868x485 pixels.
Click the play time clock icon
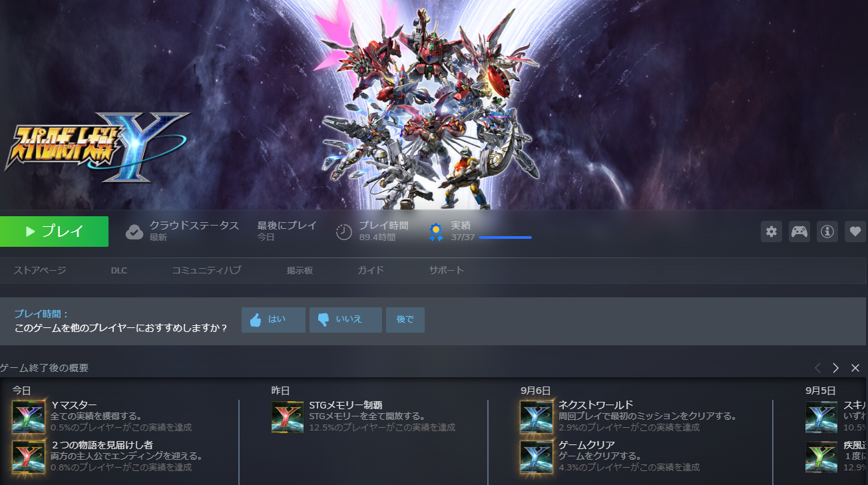(x=344, y=232)
